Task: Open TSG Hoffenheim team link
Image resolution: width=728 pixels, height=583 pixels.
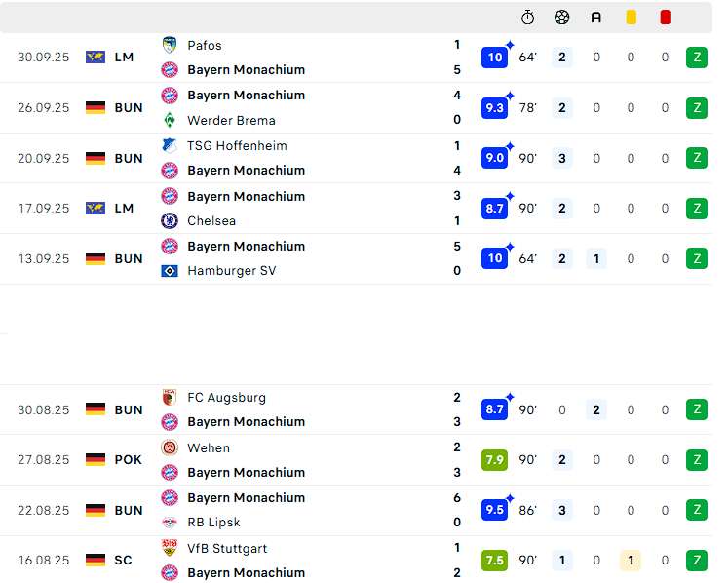Action: (x=237, y=146)
